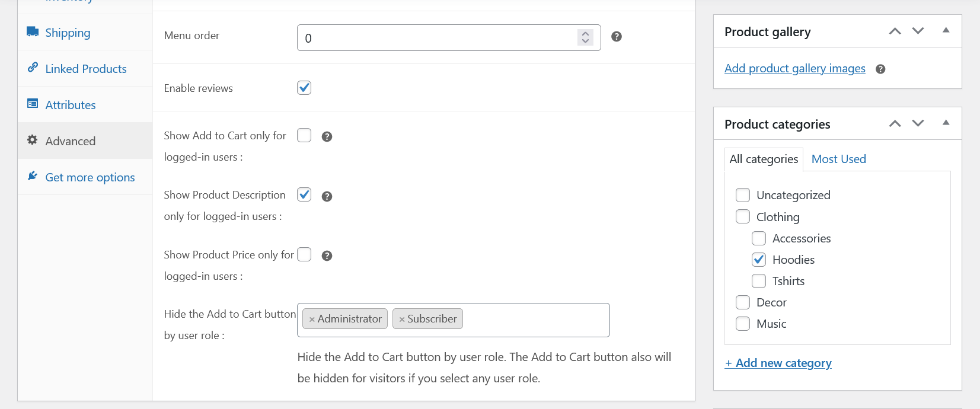980x409 pixels.
Task: Click the help icon beside Add to Cart option
Action: pos(327,136)
